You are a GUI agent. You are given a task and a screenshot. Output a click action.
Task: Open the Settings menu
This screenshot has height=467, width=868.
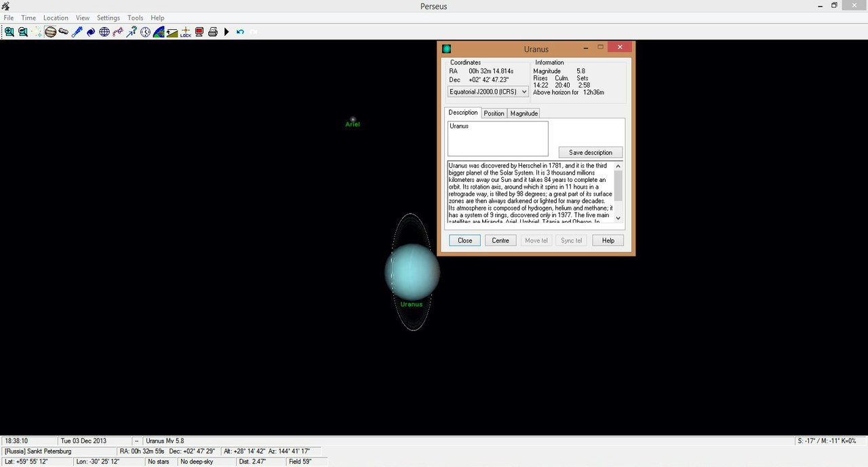click(x=108, y=18)
